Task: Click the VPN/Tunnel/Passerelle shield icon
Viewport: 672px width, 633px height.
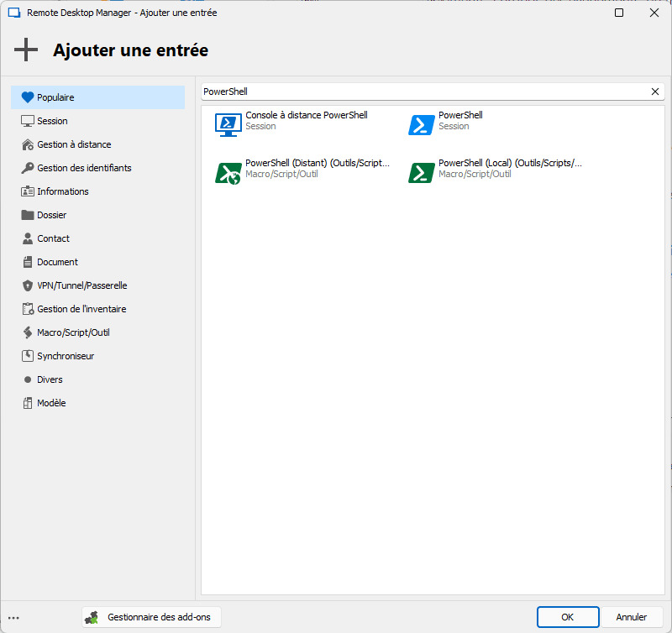Action: [x=28, y=285]
